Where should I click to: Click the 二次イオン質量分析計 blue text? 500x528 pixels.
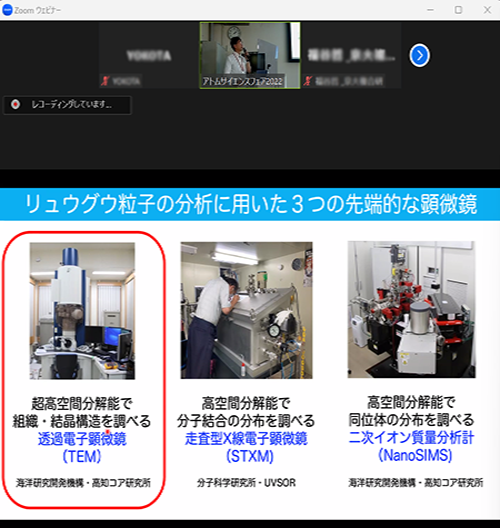[x=411, y=438]
